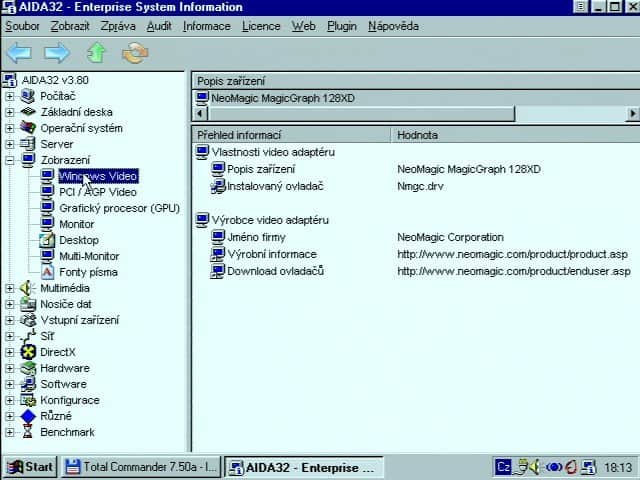640x480 pixels.
Task: Switch to Total Commander 7.50a taskbar button
Action: [141, 467]
